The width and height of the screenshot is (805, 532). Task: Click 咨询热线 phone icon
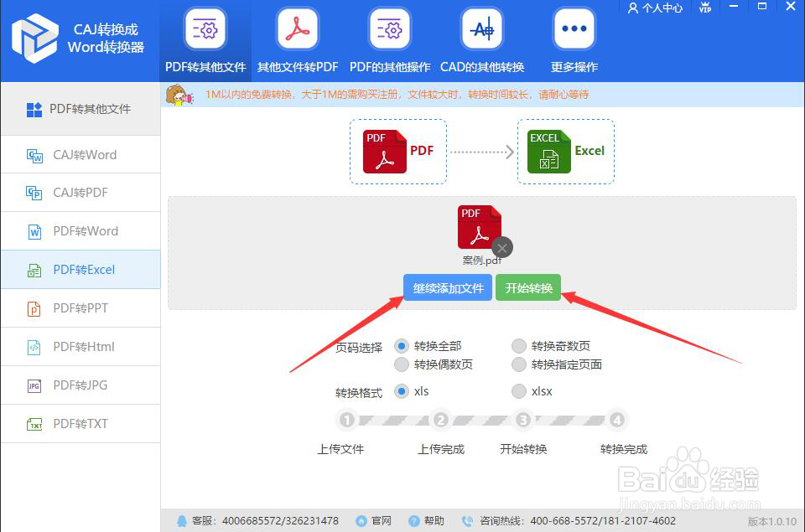467,521
